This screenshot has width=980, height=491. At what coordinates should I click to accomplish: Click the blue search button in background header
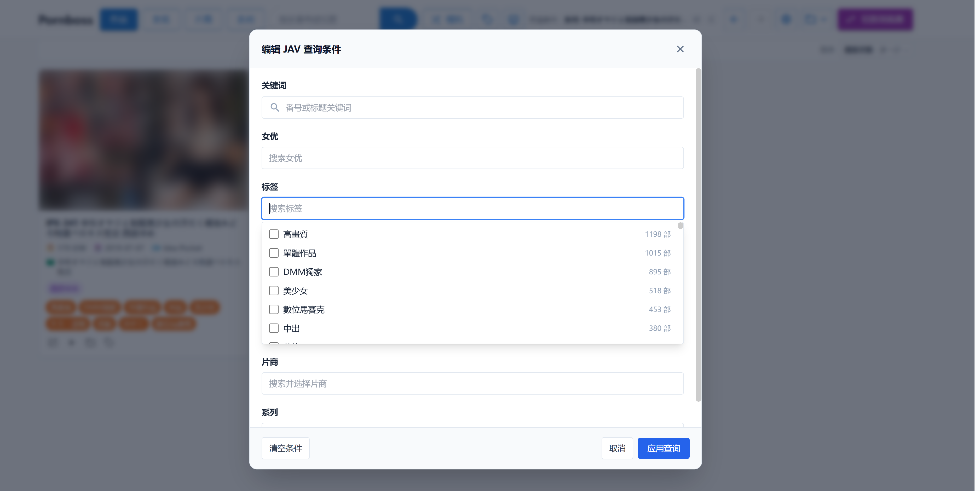[398, 19]
